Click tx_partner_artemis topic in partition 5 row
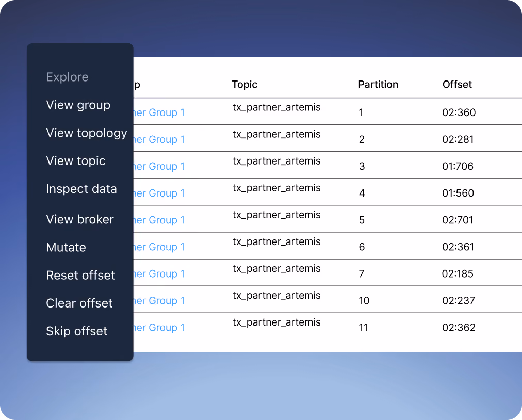The height and width of the screenshot is (420, 522). [276, 215]
